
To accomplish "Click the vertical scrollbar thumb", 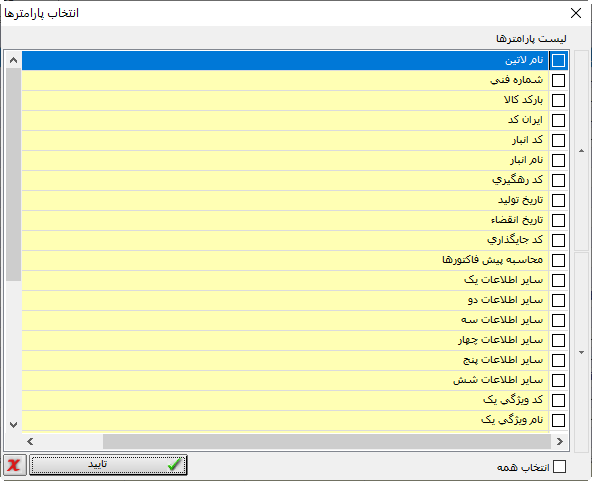I will click(x=13, y=174).
